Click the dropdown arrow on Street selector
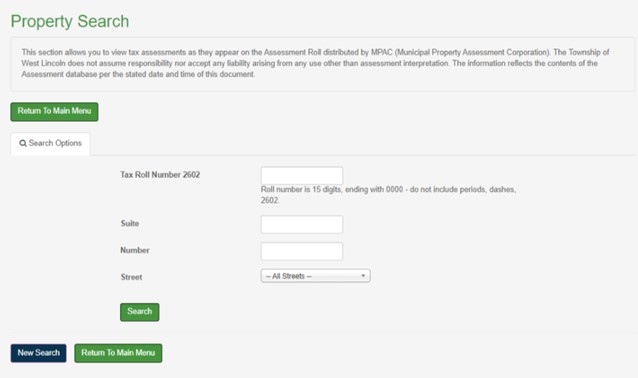The image size is (638, 378). click(363, 276)
